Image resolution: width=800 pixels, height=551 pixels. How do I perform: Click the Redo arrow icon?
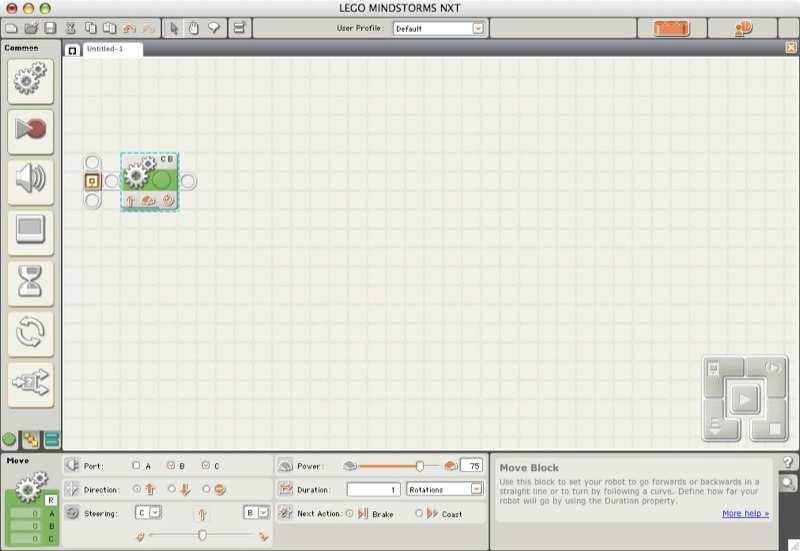[148, 28]
